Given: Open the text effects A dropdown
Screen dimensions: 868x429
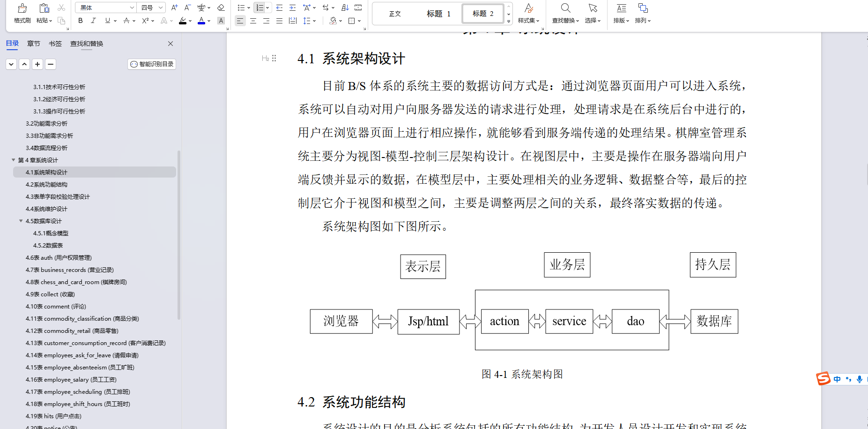Looking at the screenshot, I should pos(171,21).
